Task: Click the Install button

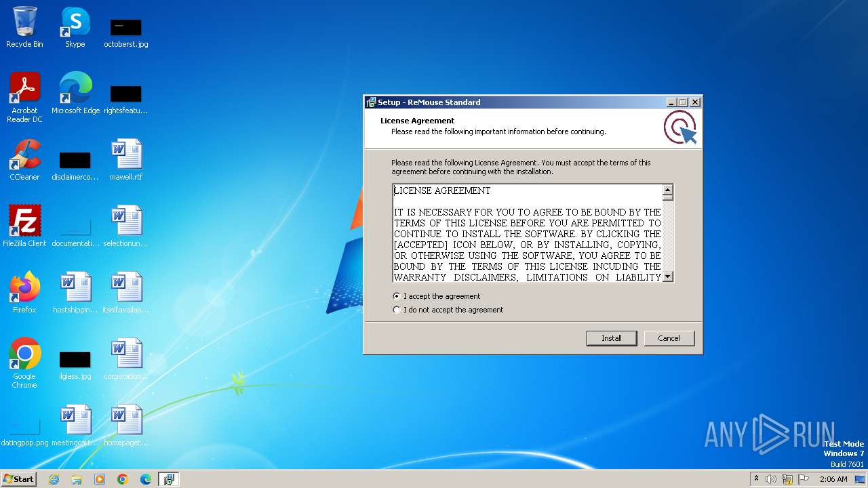Action: (612, 338)
